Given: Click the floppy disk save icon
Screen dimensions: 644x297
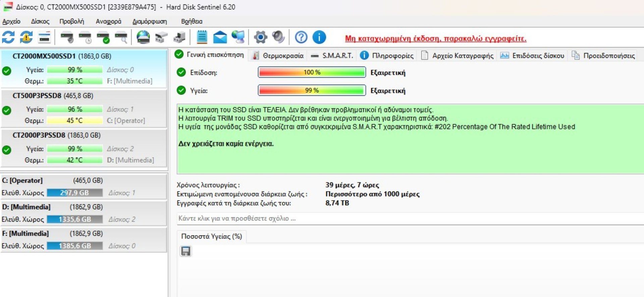Looking at the screenshot, I should [186, 251].
